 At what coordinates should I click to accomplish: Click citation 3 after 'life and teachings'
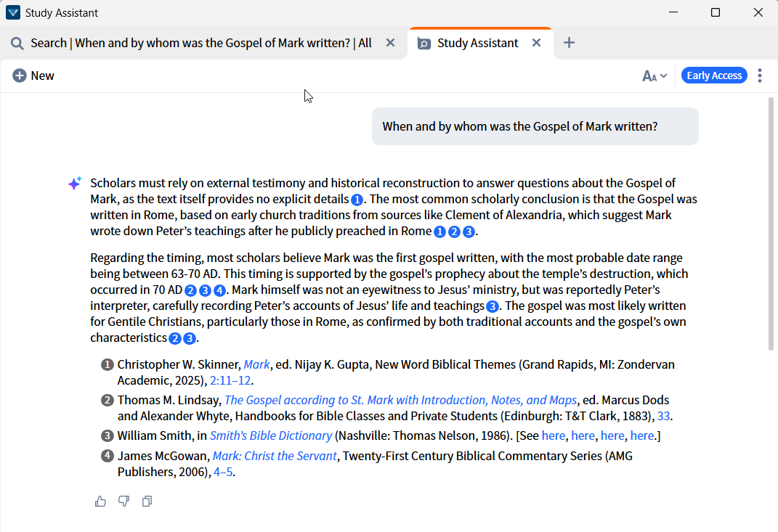(x=493, y=306)
